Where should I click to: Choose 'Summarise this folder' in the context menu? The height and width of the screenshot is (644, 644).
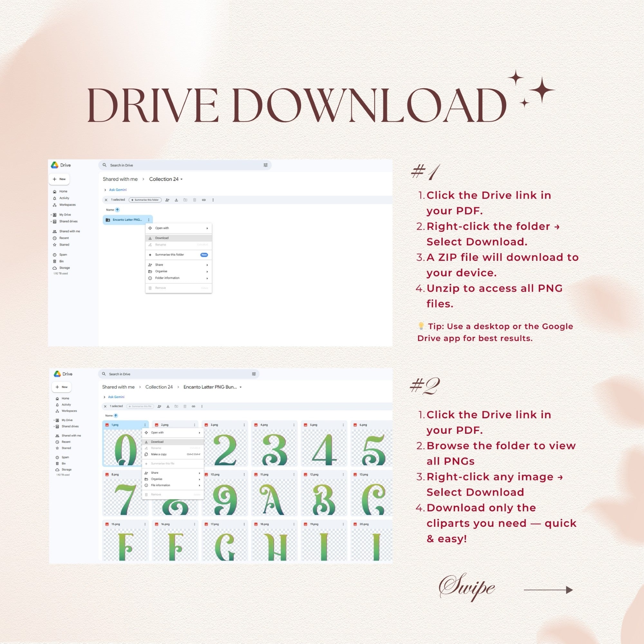[x=179, y=255]
